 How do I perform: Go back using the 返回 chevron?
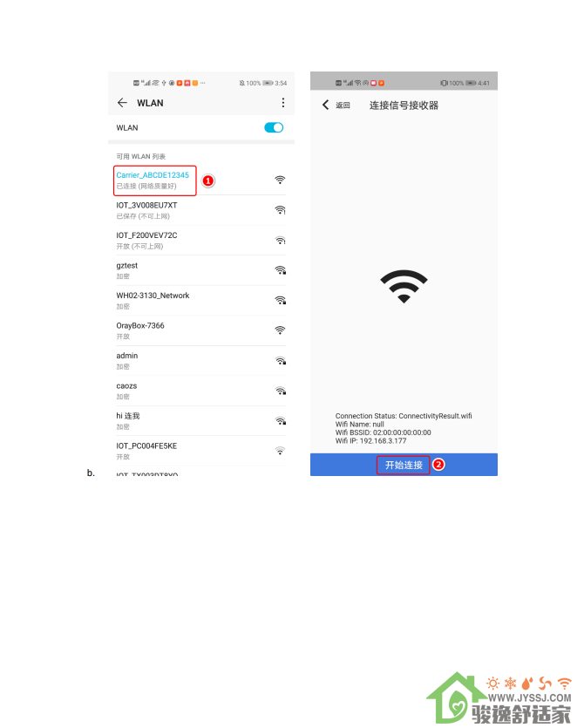[x=325, y=105]
